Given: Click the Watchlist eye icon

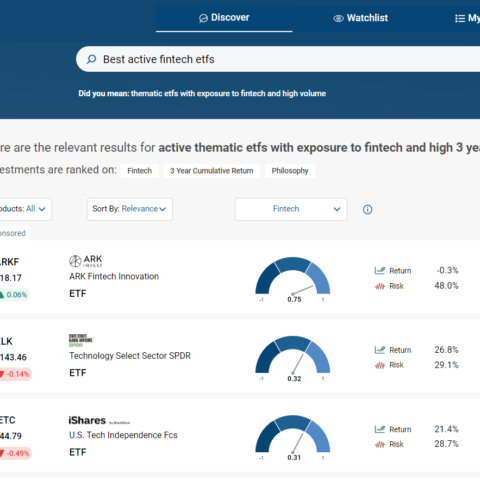Looking at the screenshot, I should [x=338, y=18].
